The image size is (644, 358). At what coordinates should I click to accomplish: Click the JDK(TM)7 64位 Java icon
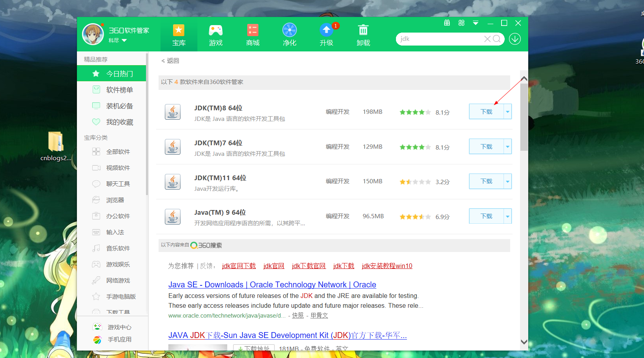[x=173, y=147]
